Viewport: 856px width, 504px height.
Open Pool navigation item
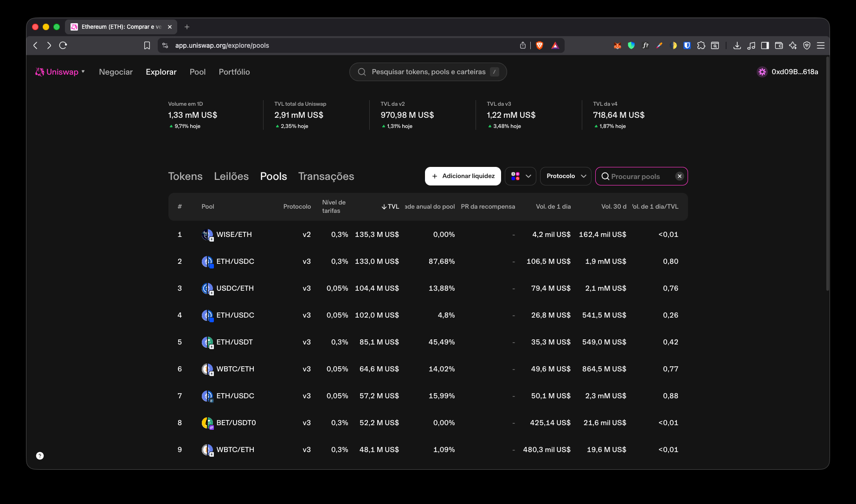(198, 72)
